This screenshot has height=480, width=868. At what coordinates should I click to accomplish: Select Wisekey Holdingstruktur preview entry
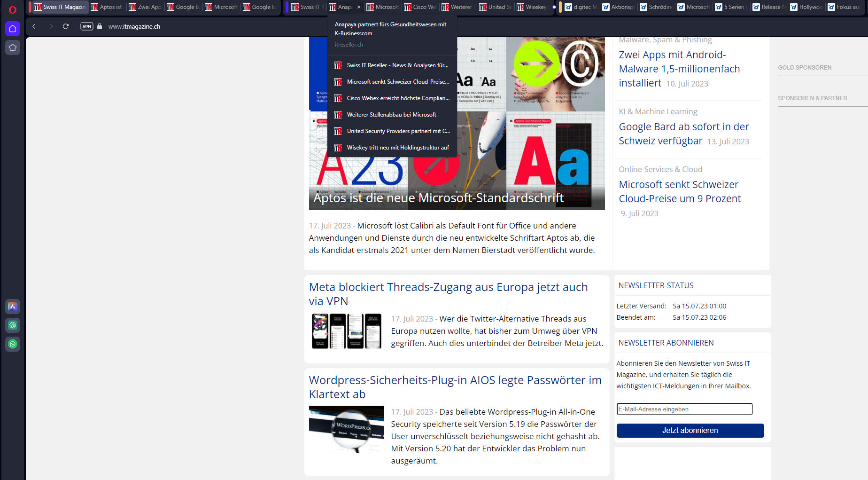pyautogui.click(x=392, y=148)
